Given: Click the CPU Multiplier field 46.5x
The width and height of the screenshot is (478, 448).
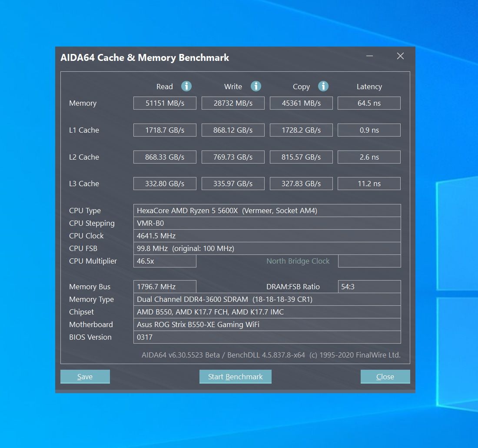Looking at the screenshot, I should tap(165, 261).
